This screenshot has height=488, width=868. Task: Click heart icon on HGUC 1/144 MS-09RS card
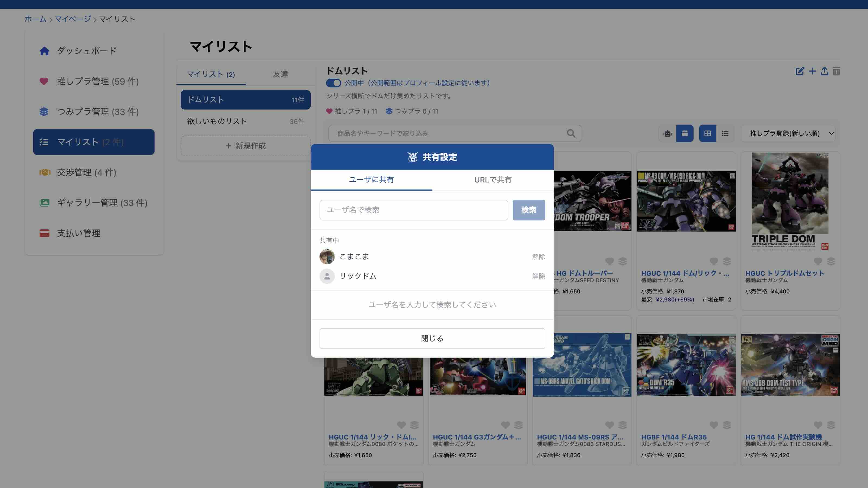coord(609,425)
